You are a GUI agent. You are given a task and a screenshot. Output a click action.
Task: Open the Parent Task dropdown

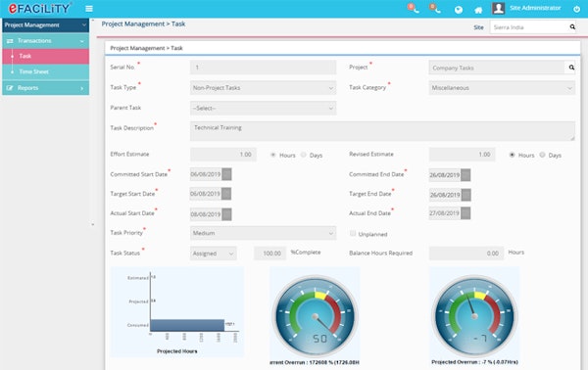(x=264, y=109)
